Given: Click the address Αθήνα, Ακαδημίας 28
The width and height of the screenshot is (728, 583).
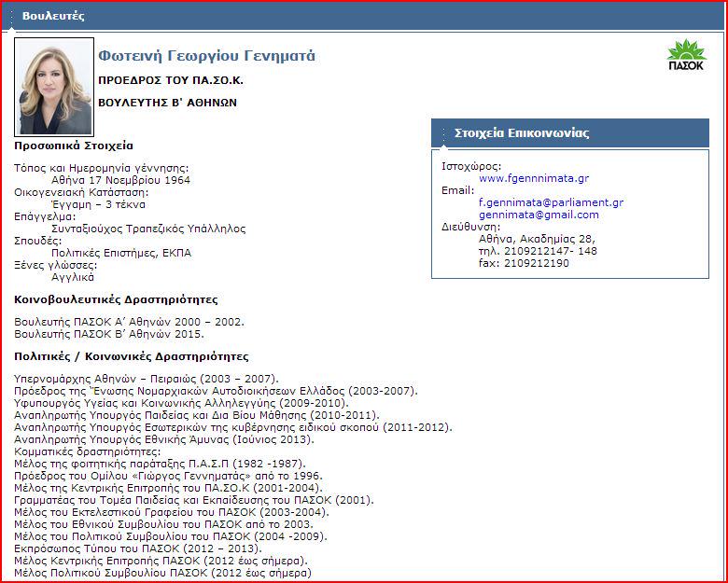Looking at the screenshot, I should [538, 239].
